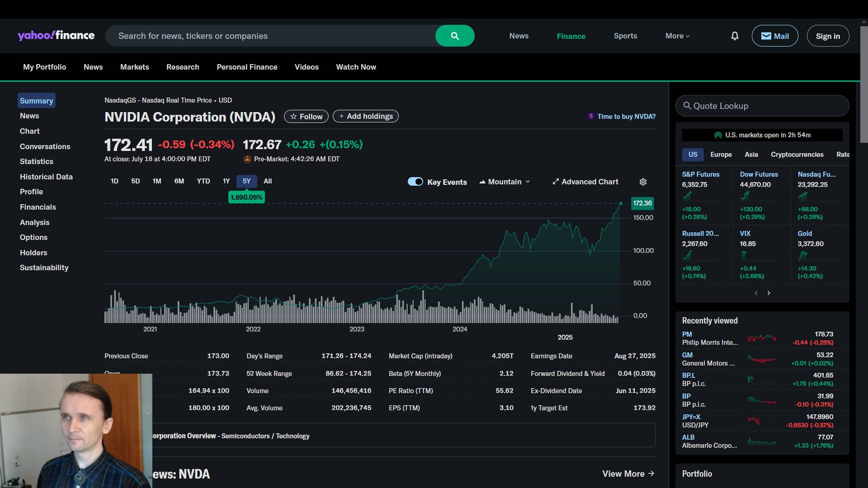
Task: Click the Add holdings button
Action: point(365,117)
